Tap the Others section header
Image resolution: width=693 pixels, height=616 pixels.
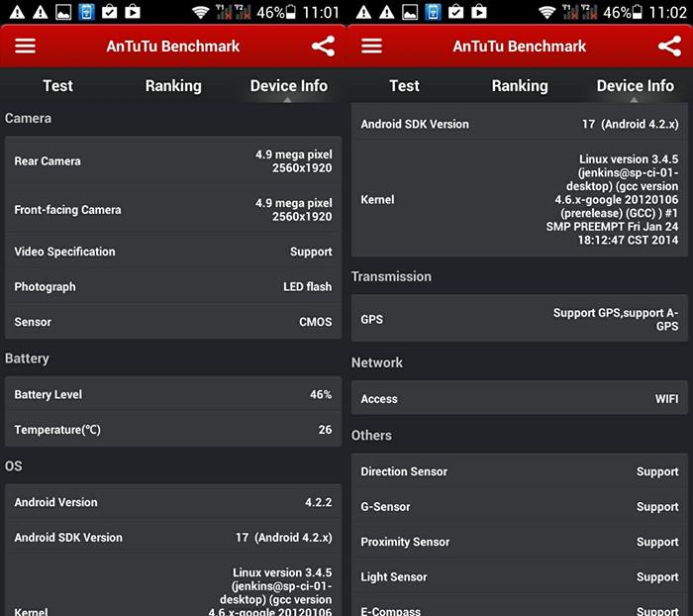371,435
